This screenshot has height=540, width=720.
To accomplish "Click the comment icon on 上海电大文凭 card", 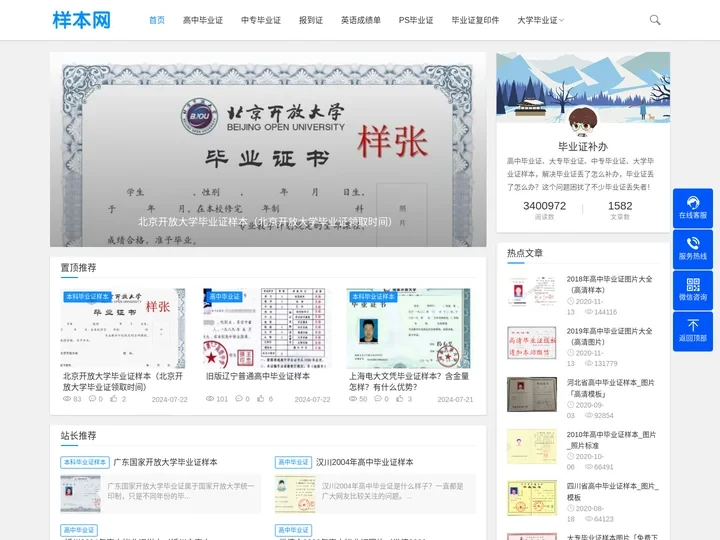I will tap(378, 399).
